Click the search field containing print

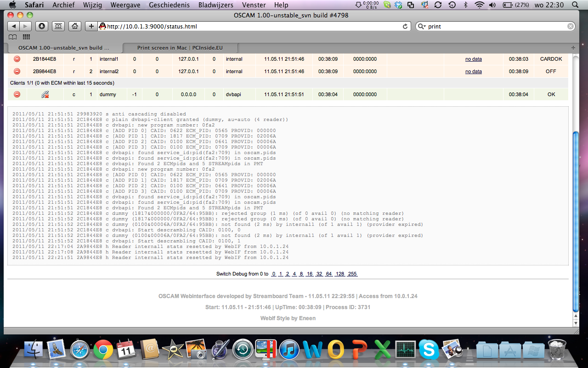495,26
